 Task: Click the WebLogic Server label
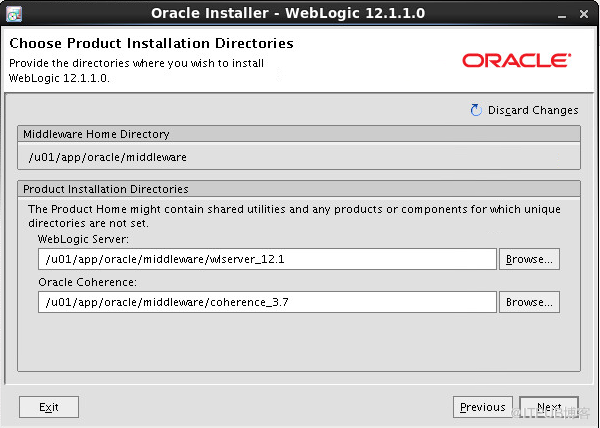pos(83,239)
